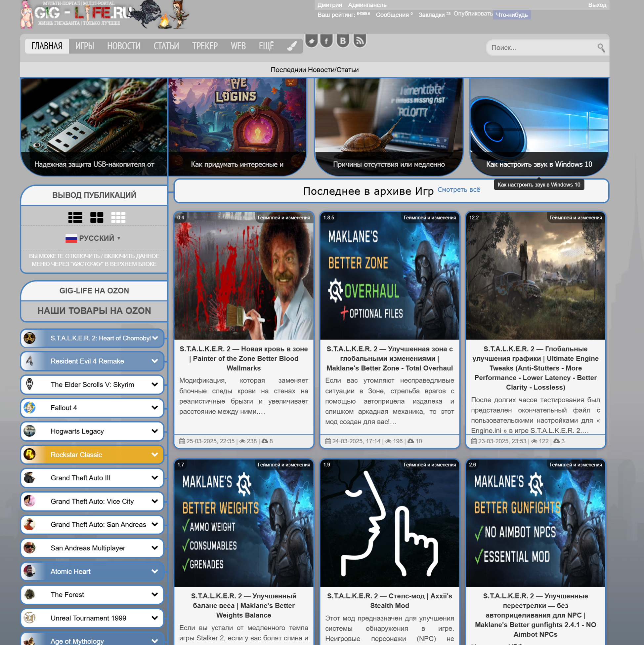Viewport: 644px width, 645px height.
Task: Expand the Grand Theft Auto III chevron
Action: [155, 478]
